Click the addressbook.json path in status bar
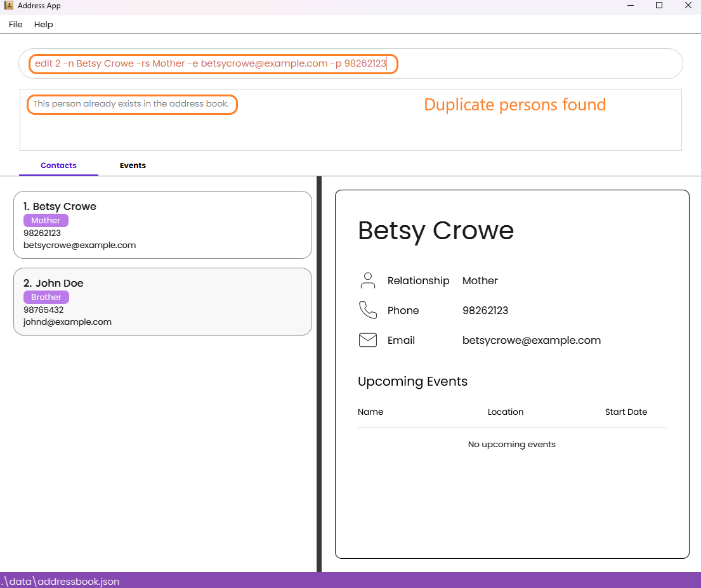 click(x=60, y=581)
